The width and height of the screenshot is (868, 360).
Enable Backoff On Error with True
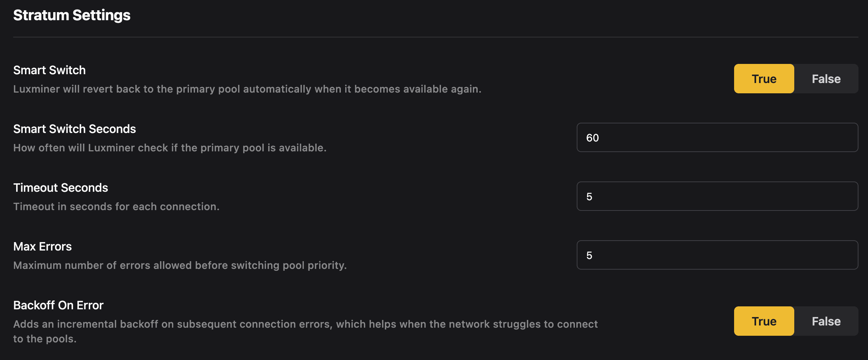764,321
